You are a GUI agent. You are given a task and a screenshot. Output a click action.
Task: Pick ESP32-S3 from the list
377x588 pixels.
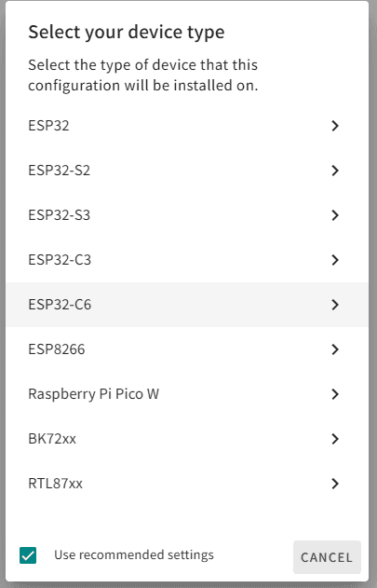187,215
